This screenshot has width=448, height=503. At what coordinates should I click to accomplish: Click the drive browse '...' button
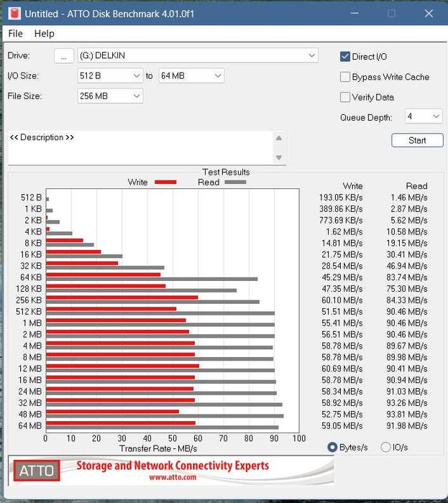click(64, 56)
